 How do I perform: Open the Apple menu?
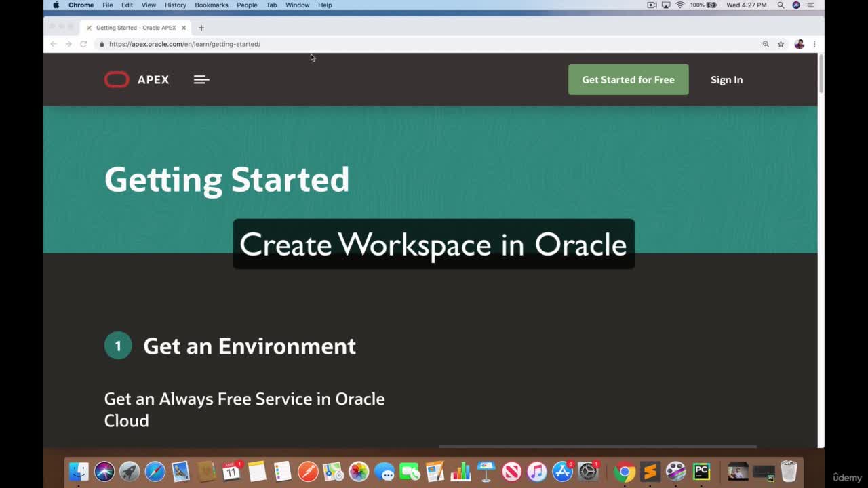(56, 5)
